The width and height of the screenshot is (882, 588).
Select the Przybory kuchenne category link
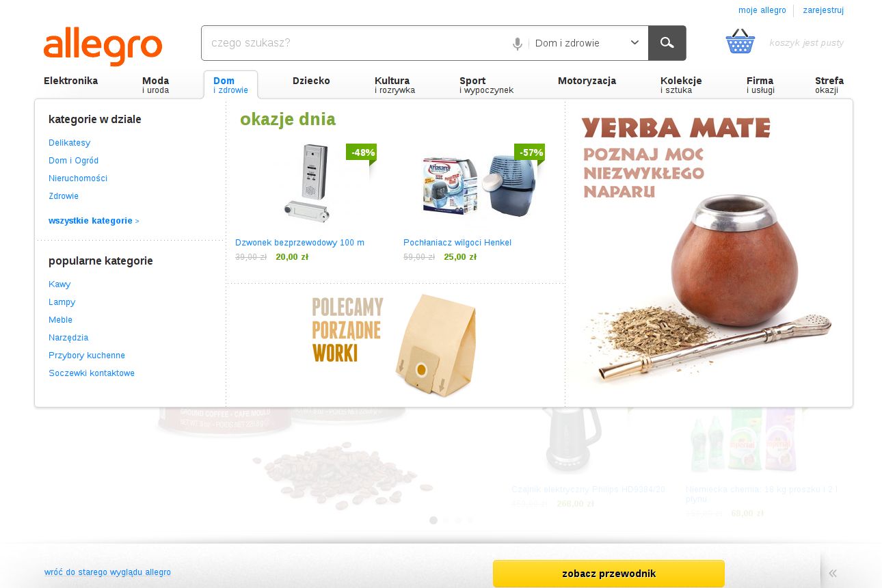point(87,356)
